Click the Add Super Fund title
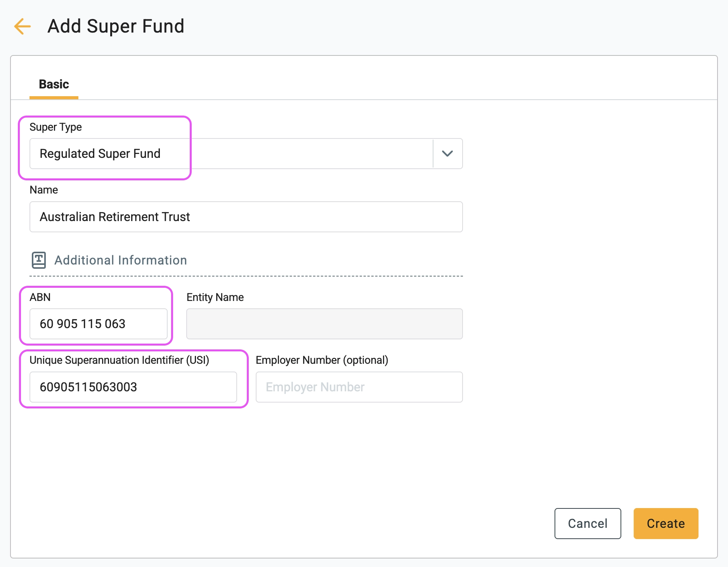 116,26
